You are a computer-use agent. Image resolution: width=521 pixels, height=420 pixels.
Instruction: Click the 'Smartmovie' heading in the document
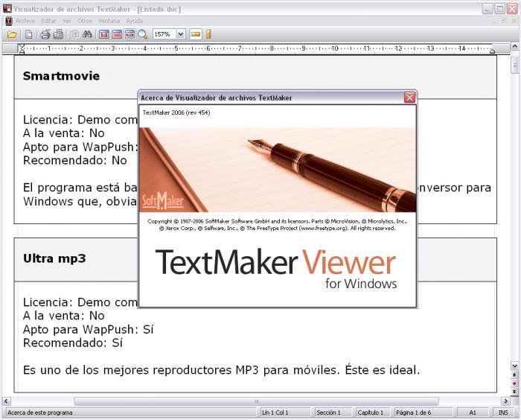61,76
